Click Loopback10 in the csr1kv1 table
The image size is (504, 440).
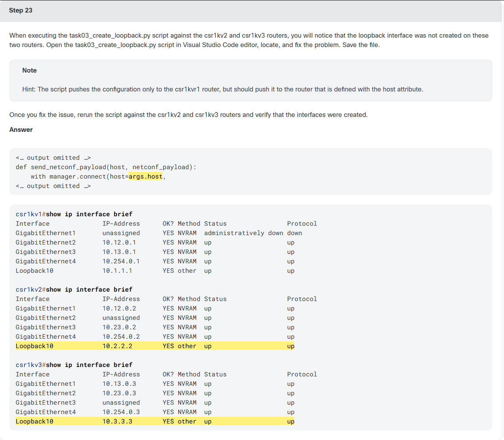pyautogui.click(x=35, y=271)
